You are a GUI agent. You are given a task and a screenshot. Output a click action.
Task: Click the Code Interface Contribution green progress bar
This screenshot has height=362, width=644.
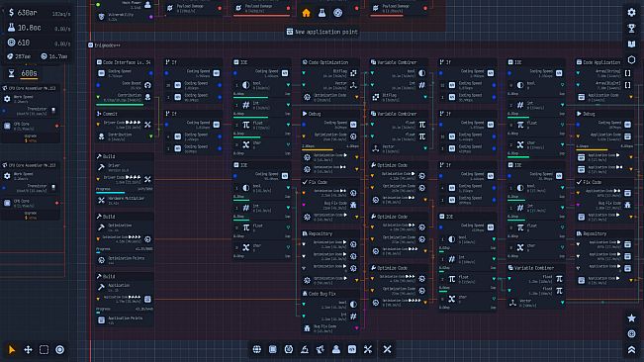(120, 105)
